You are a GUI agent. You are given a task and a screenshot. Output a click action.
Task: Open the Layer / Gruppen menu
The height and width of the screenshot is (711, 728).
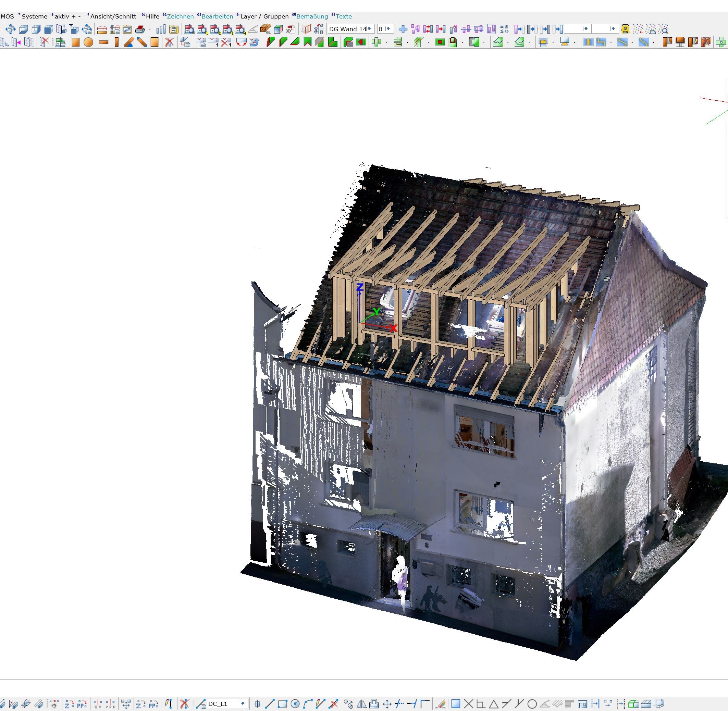[x=264, y=16]
